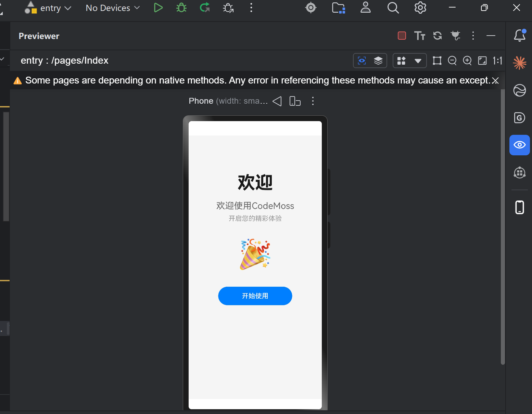Open the orange starburst assistant tool
532x414 pixels.
pyautogui.click(x=520, y=63)
